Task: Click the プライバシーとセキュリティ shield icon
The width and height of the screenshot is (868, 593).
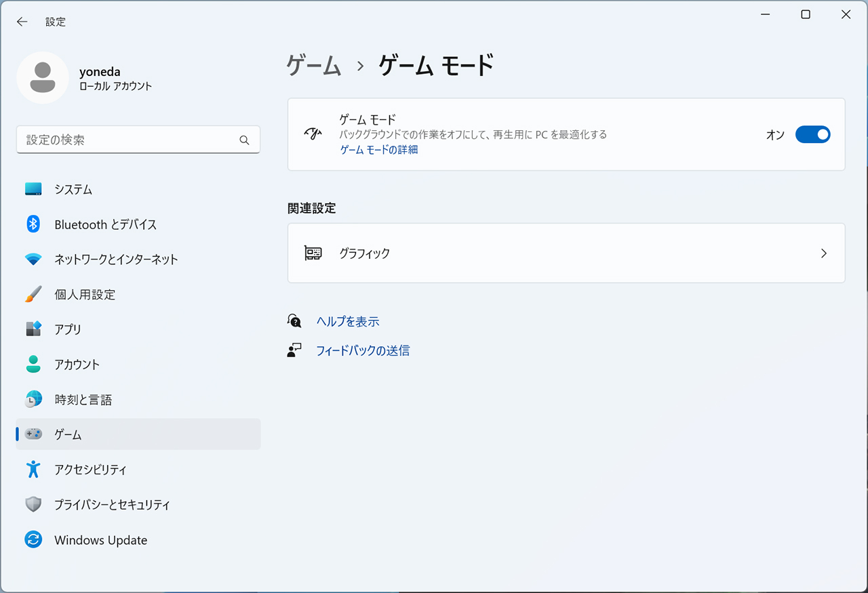Action: [x=33, y=505]
